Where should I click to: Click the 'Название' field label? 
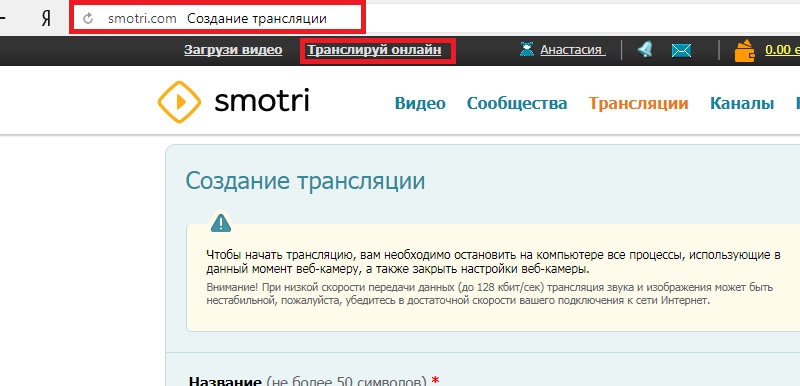point(226,381)
